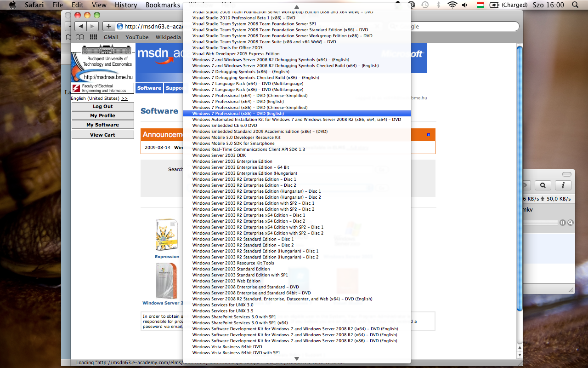Click the Wi-Fi status icon

452,5
